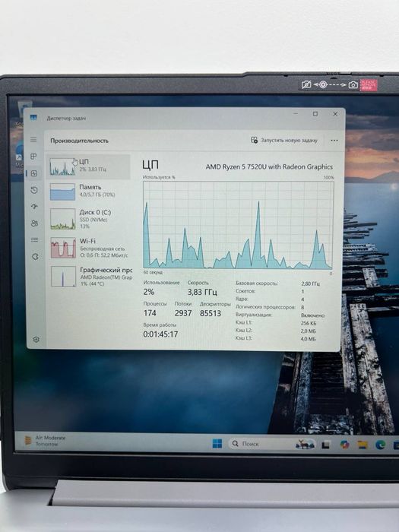Click the 'Производительность' page heading
The width and height of the screenshot is (399, 532).
79,141
